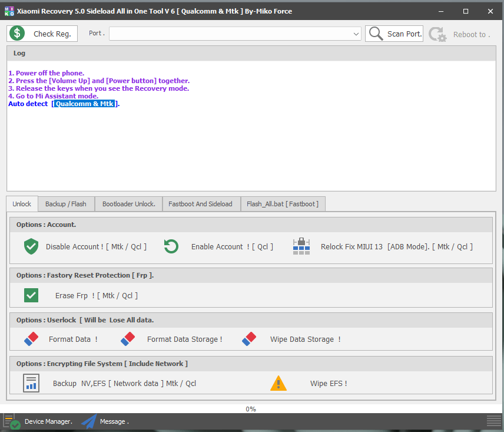Click the Backup NV,EFS chart icon
Image resolution: width=504 pixels, height=432 pixels.
[31, 383]
